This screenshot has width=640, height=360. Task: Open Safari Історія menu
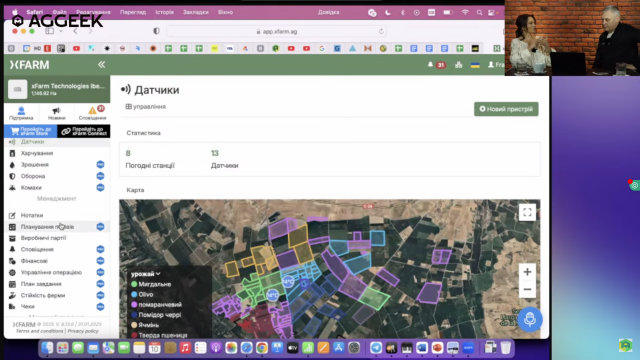164,12
